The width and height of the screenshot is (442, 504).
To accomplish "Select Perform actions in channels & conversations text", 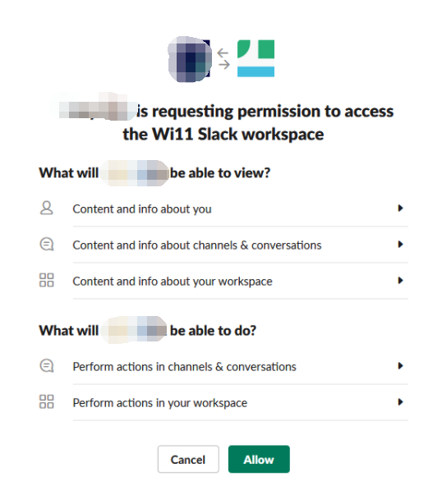I will tap(184, 367).
